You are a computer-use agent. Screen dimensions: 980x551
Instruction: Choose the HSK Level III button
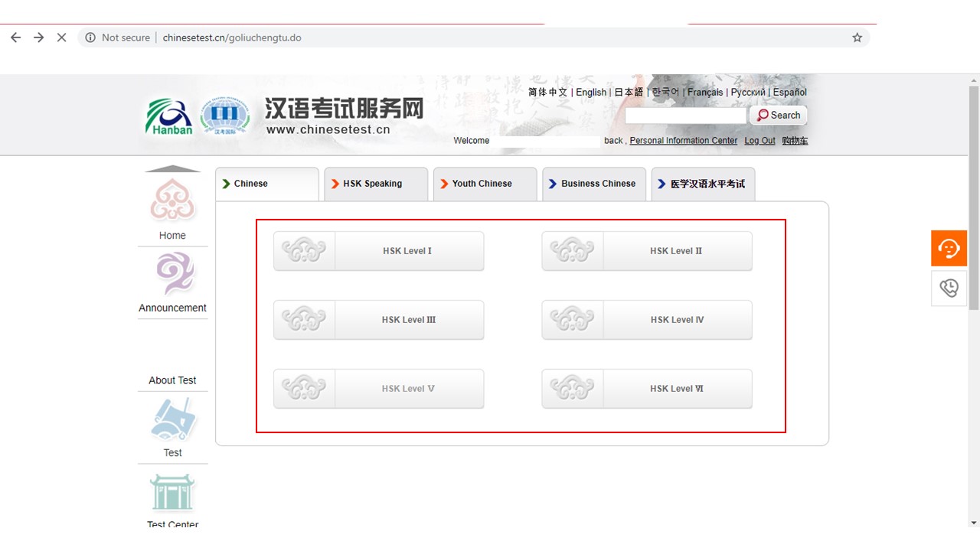379,320
